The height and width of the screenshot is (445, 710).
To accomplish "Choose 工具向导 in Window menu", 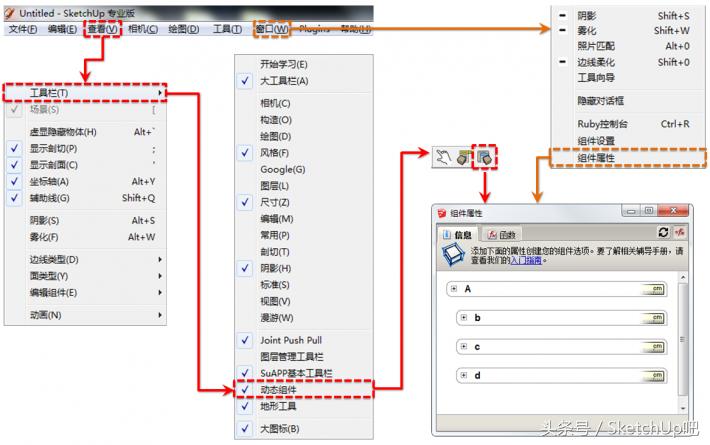I will (628, 77).
